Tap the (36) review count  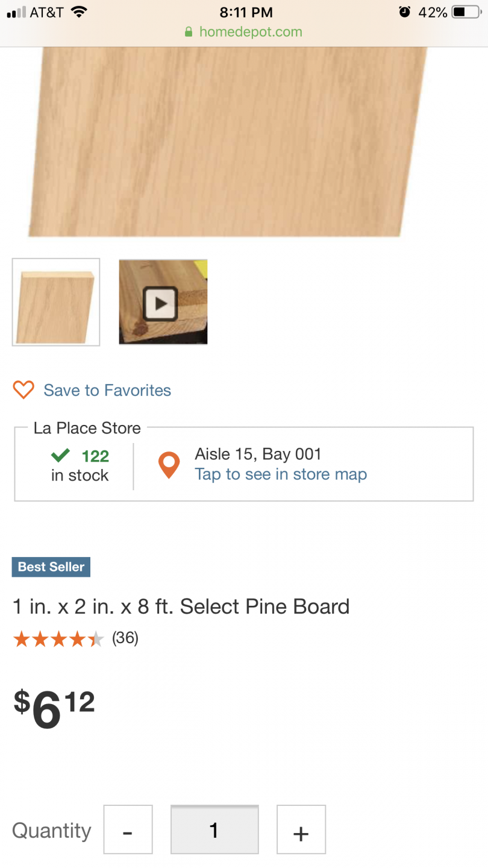coord(125,638)
